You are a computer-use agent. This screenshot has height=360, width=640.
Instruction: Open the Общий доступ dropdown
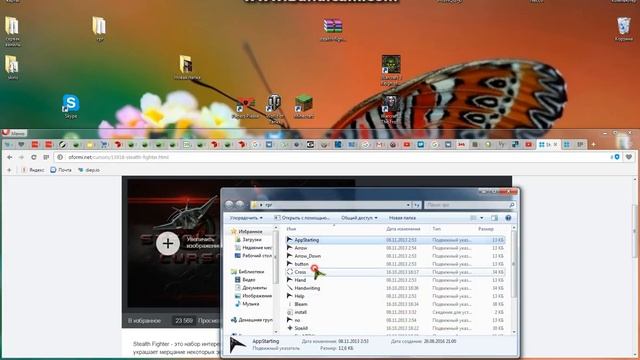click(x=359, y=218)
